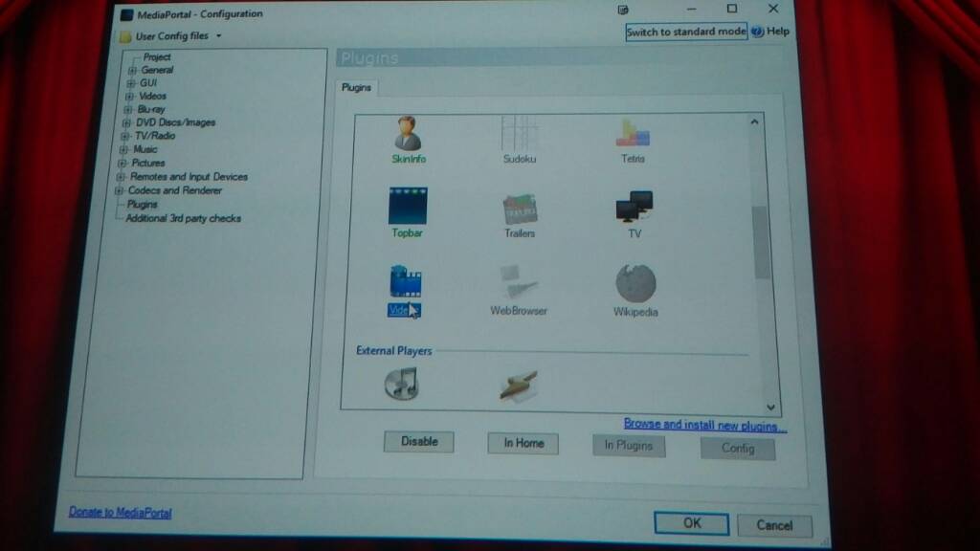
Task: Click the Help question mark icon
Action: 757,32
